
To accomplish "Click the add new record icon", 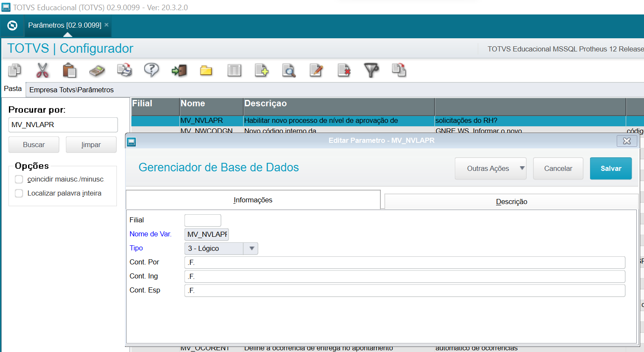I will pos(261,70).
